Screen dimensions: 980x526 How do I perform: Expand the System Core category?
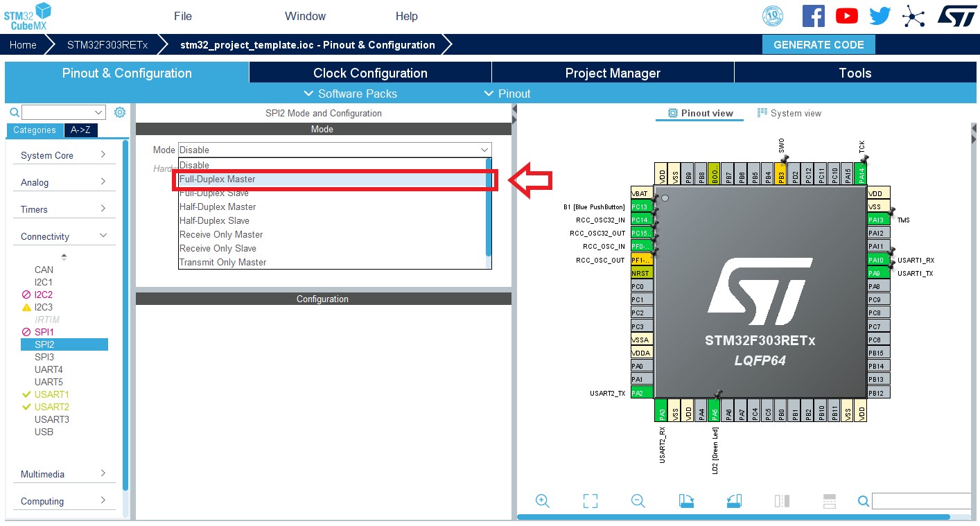pos(64,155)
